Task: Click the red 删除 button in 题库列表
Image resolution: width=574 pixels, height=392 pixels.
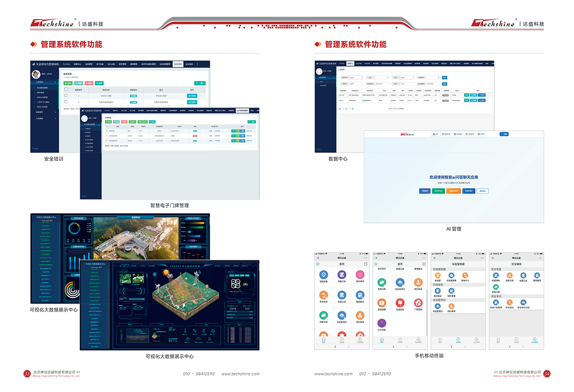Action: pyautogui.click(x=89, y=83)
